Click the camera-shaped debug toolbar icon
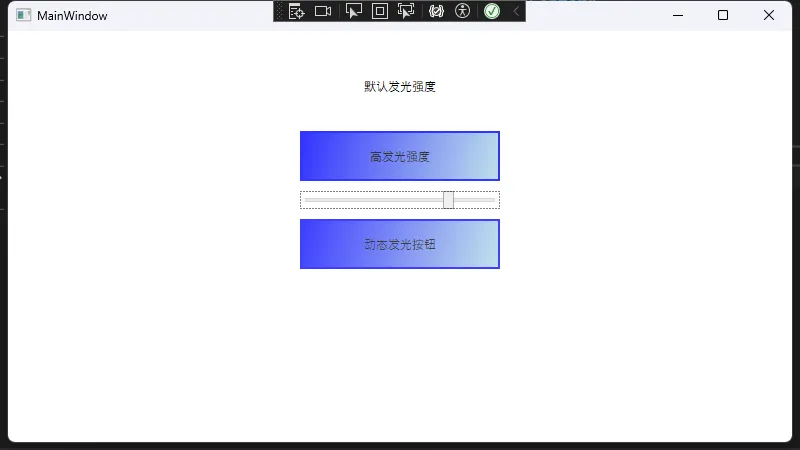This screenshot has height=450, width=800. pos(323,11)
